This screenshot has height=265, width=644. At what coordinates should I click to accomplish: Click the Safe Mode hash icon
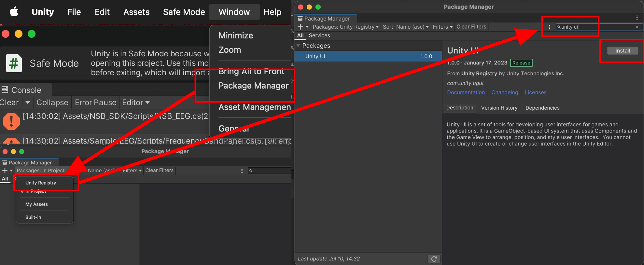pyautogui.click(x=14, y=63)
